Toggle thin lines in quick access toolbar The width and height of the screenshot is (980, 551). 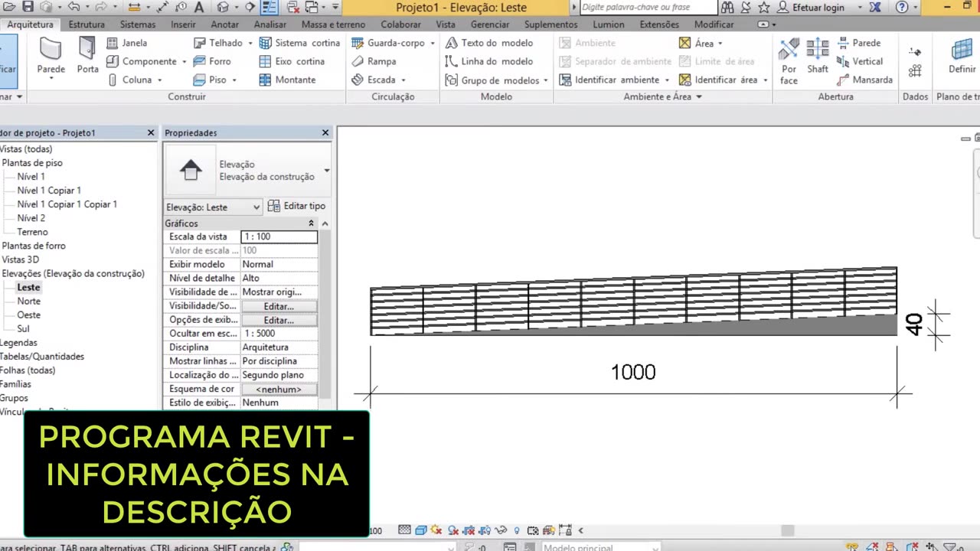269,8
